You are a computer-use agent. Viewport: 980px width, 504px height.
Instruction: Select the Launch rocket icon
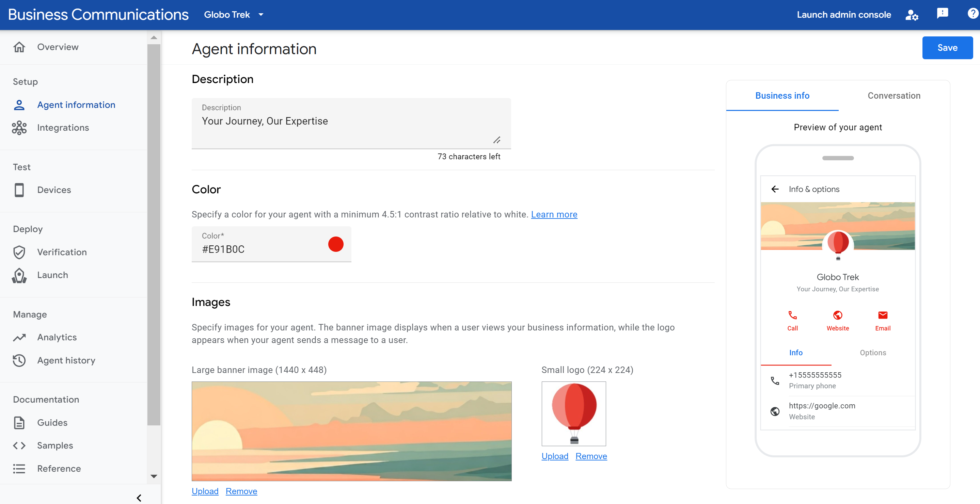point(19,275)
